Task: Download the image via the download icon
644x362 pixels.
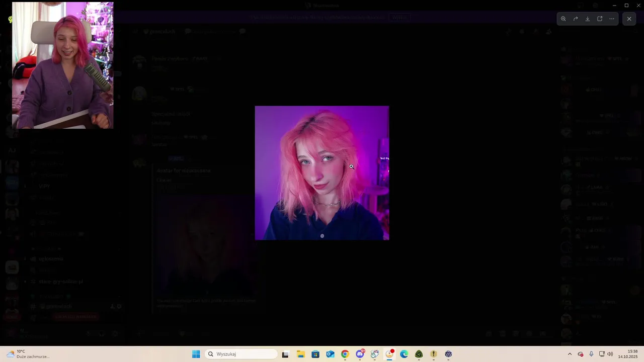Action: click(x=588, y=19)
